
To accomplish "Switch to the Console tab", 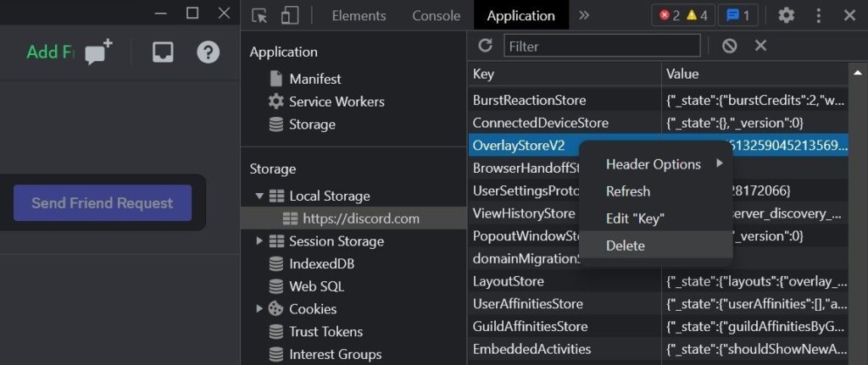I will 436,15.
